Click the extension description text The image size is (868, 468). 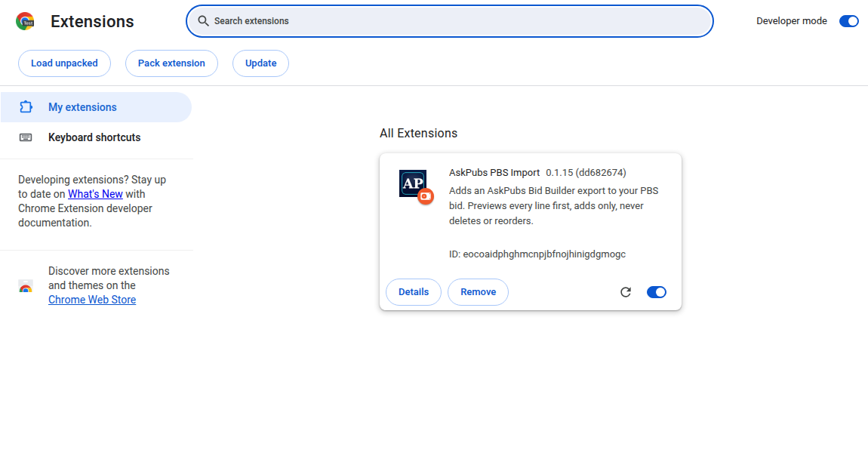(x=553, y=205)
